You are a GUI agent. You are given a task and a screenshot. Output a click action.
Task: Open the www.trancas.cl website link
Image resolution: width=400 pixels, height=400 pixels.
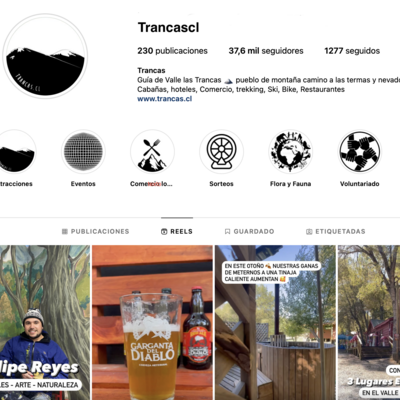pyautogui.click(x=165, y=99)
